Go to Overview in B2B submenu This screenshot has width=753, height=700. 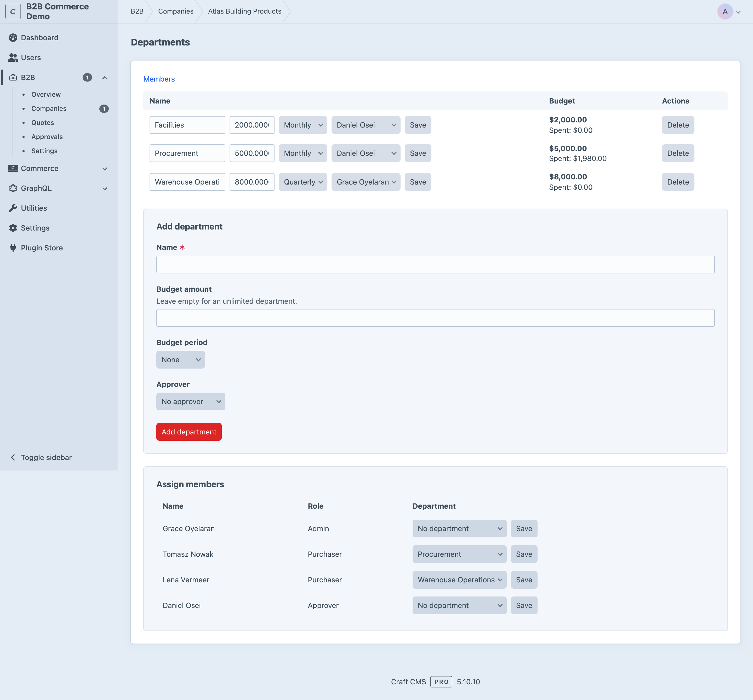[46, 94]
